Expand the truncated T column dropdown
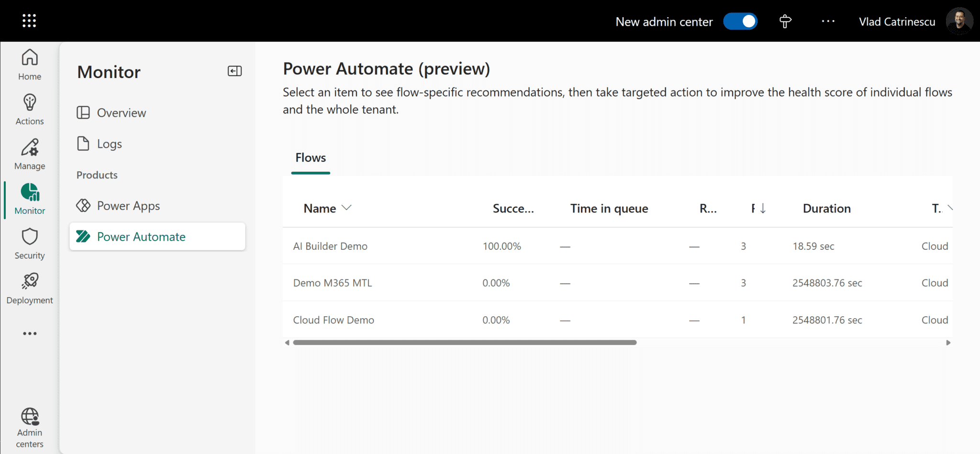 (x=950, y=208)
